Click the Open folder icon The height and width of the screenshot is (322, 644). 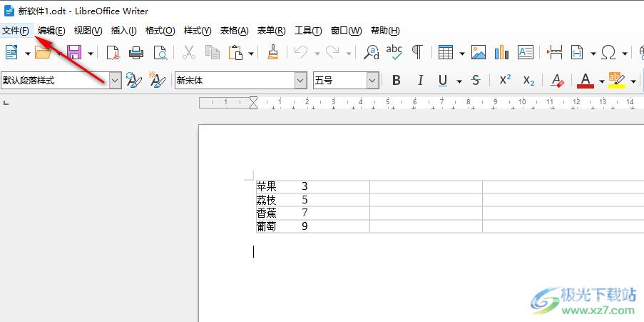[x=43, y=53]
